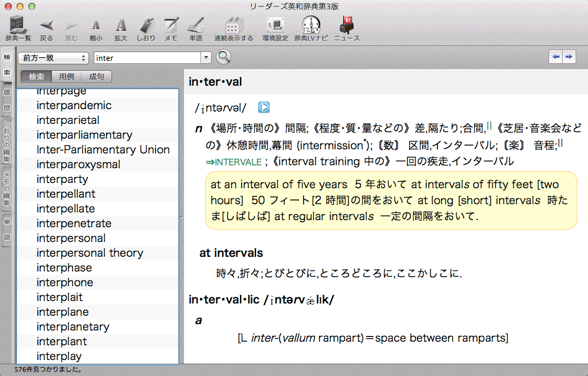Viewport: 588px width, 376px height.
Task: Toggle 連続表示する continuous display
Action: (234, 27)
